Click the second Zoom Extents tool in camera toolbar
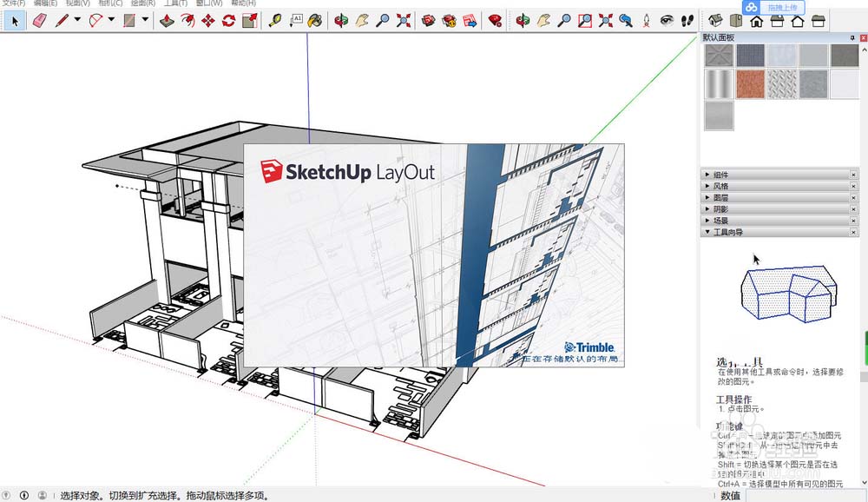Image resolution: width=868 pixels, height=502 pixels. click(x=606, y=21)
